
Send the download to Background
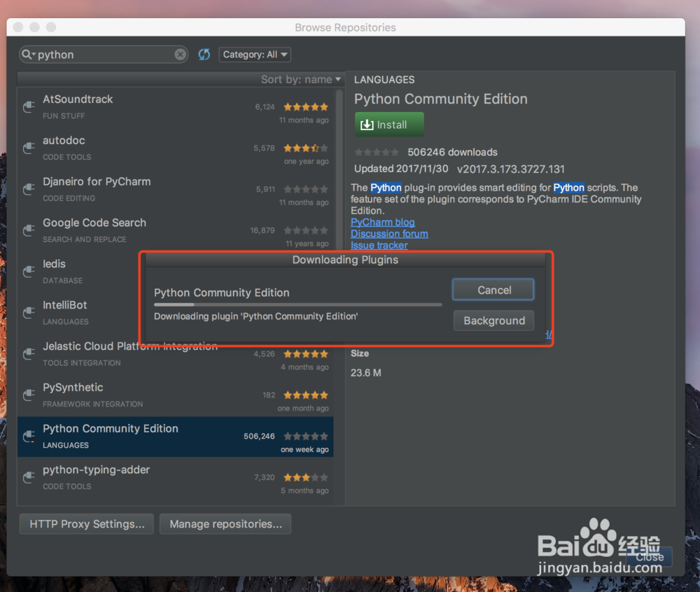coord(493,320)
